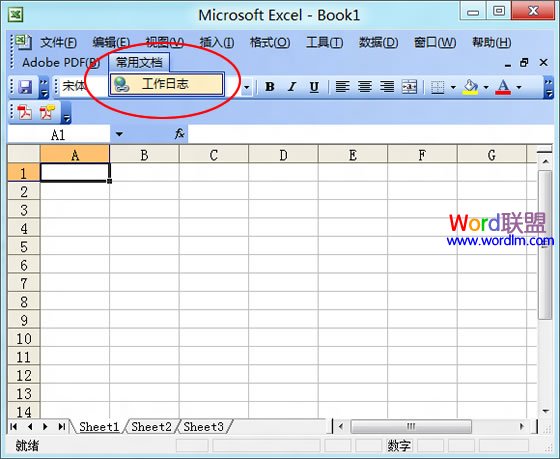The width and height of the screenshot is (560, 459).
Task: Toggle Italic formatting
Action: 292,87
